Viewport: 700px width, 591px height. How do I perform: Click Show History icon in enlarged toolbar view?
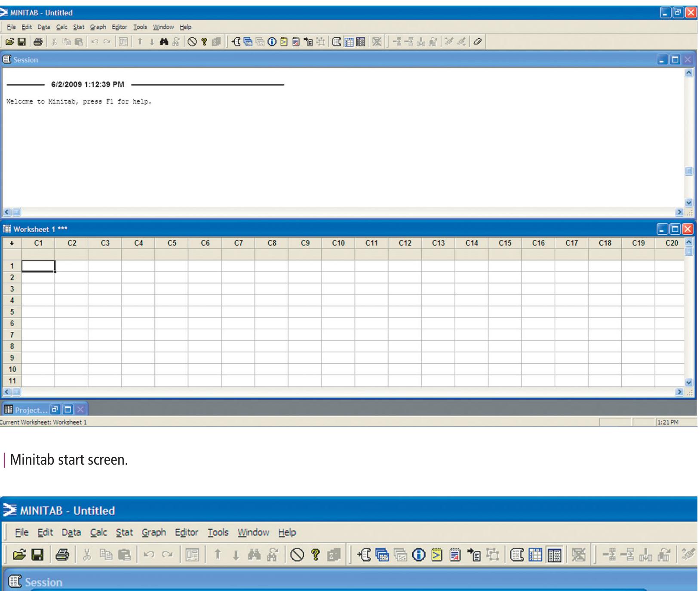(437, 555)
